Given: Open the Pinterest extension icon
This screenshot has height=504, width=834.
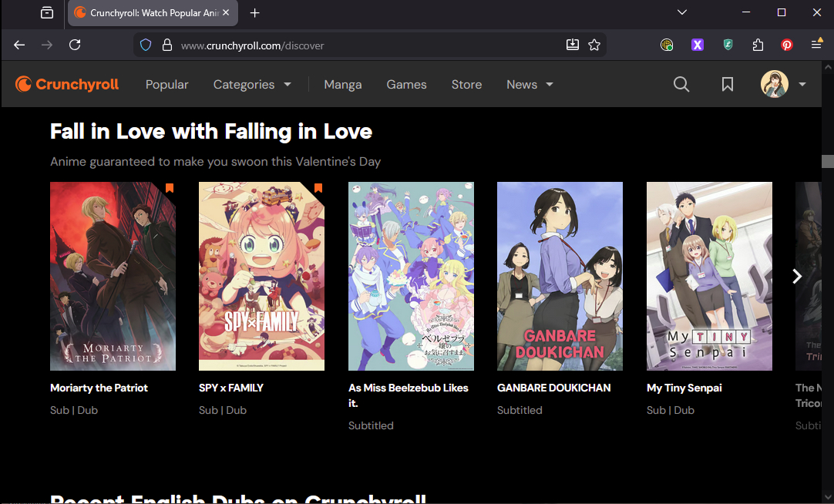Looking at the screenshot, I should (787, 45).
